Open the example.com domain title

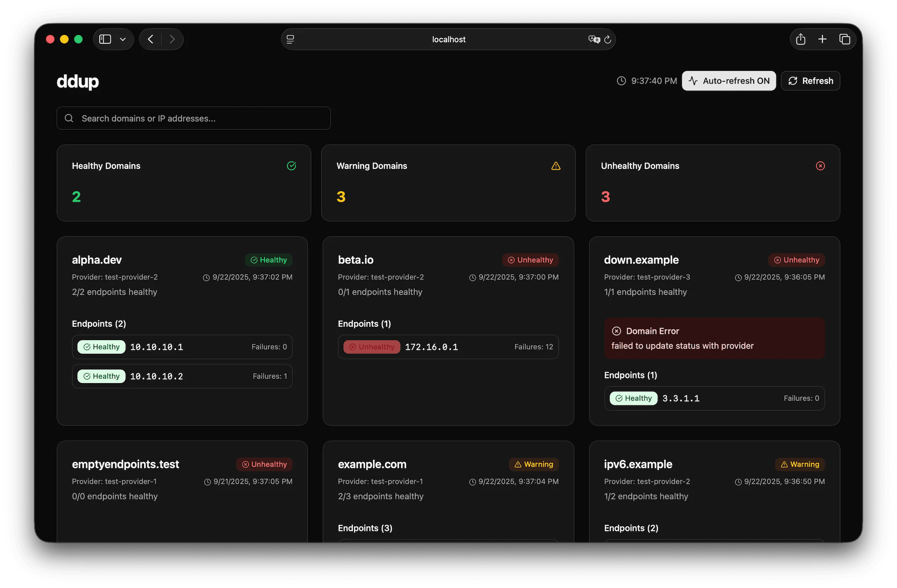[x=372, y=464]
